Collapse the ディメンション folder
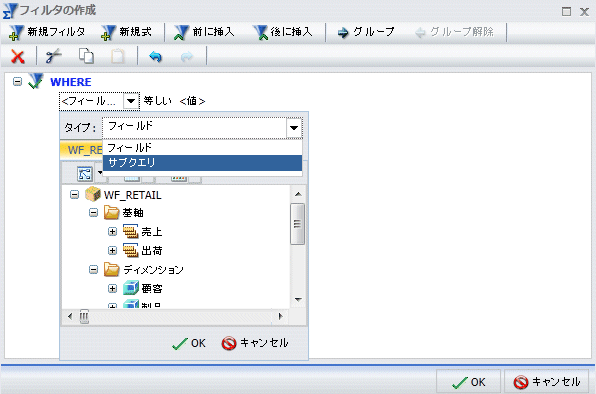Viewport: 596px width, 394px height. click(93, 269)
